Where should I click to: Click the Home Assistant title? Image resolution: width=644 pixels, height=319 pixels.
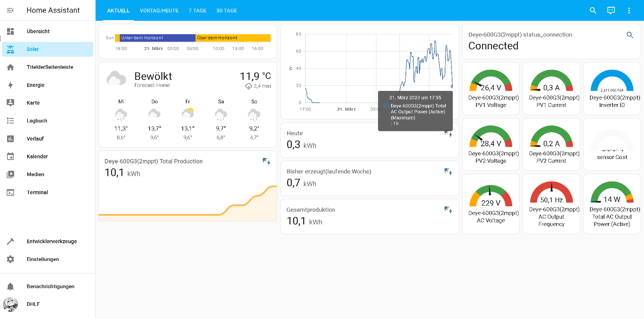point(53,10)
